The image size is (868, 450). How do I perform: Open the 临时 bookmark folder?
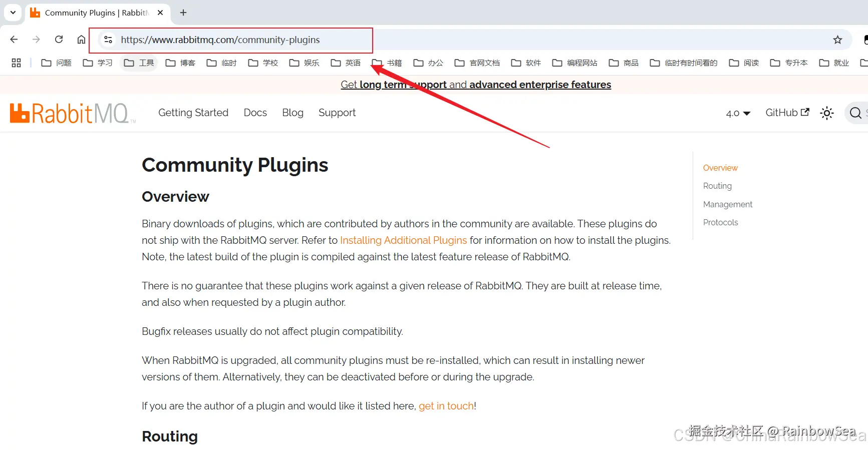pos(222,63)
